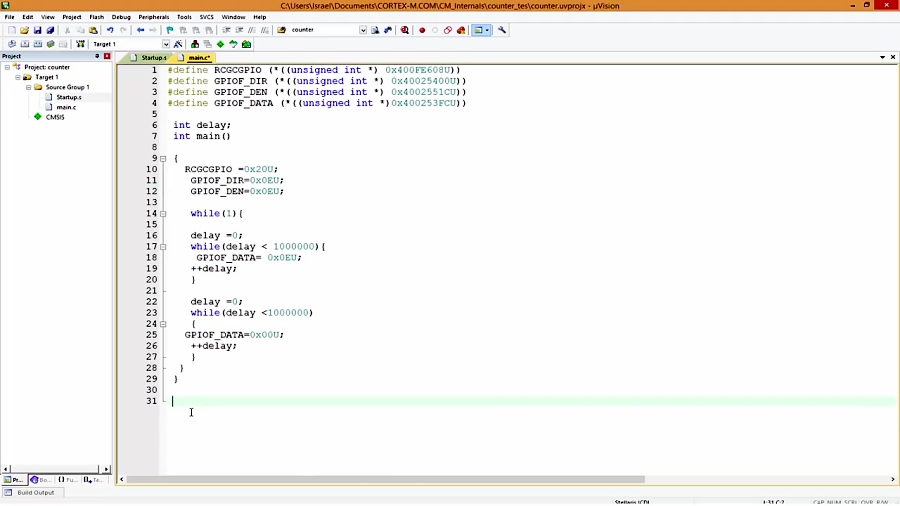The width and height of the screenshot is (900, 506).
Task: Click the Save file toolbar icon
Action: 37,30
